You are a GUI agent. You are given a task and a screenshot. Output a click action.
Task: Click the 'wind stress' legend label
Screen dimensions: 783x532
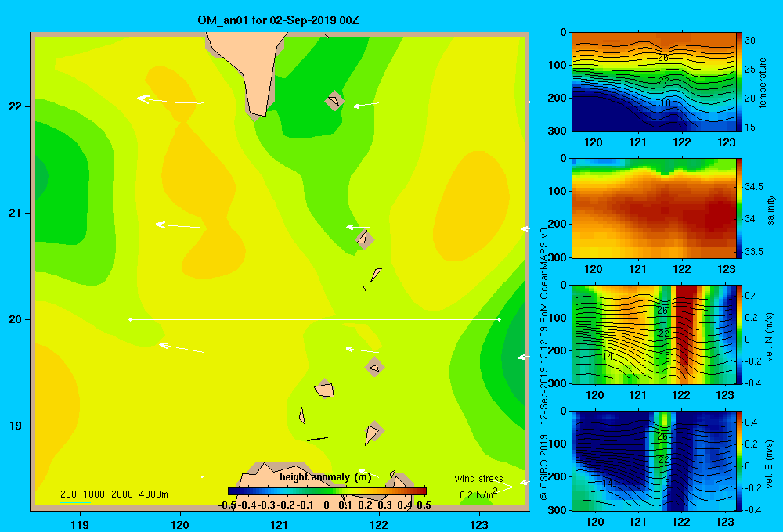pos(478,478)
